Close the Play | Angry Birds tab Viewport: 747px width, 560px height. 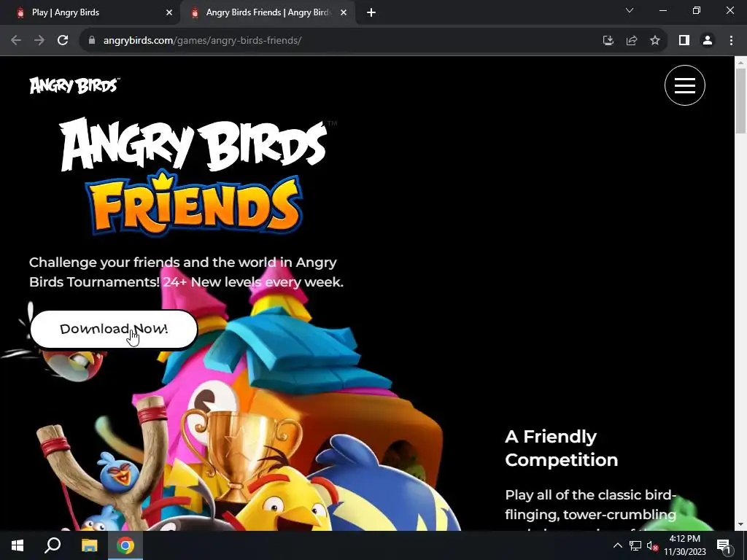[x=169, y=13]
